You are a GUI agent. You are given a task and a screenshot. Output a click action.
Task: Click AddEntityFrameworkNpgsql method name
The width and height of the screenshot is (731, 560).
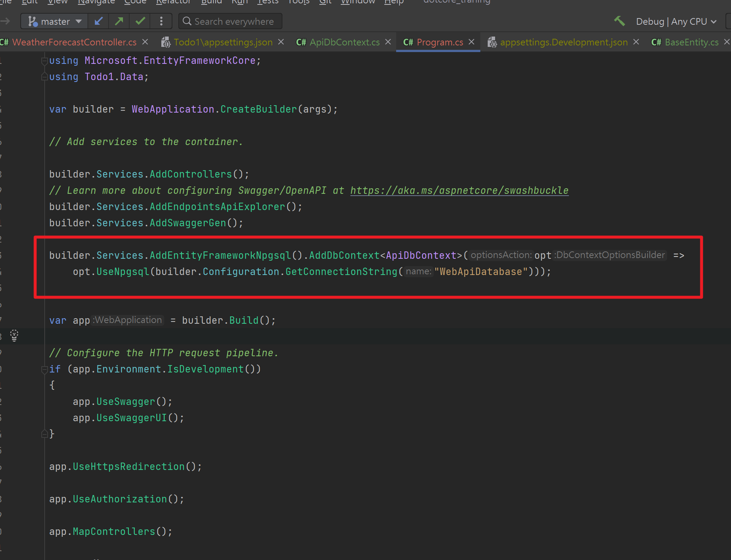[220, 255]
